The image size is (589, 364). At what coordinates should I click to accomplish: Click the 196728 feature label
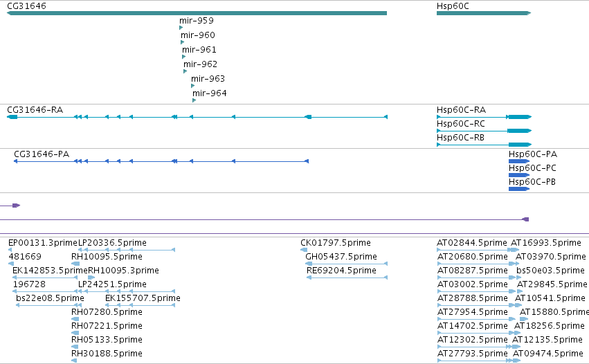[29, 284]
